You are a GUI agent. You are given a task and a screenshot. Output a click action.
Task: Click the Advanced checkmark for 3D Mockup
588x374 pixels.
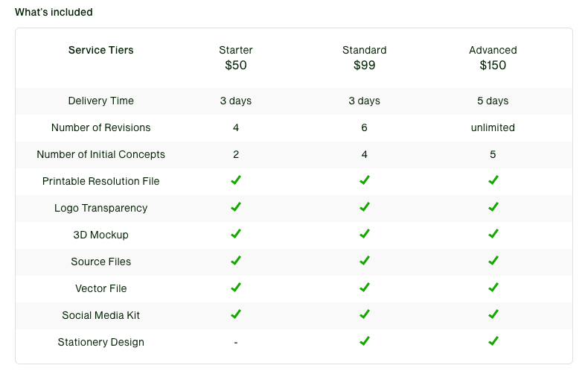pyautogui.click(x=493, y=234)
